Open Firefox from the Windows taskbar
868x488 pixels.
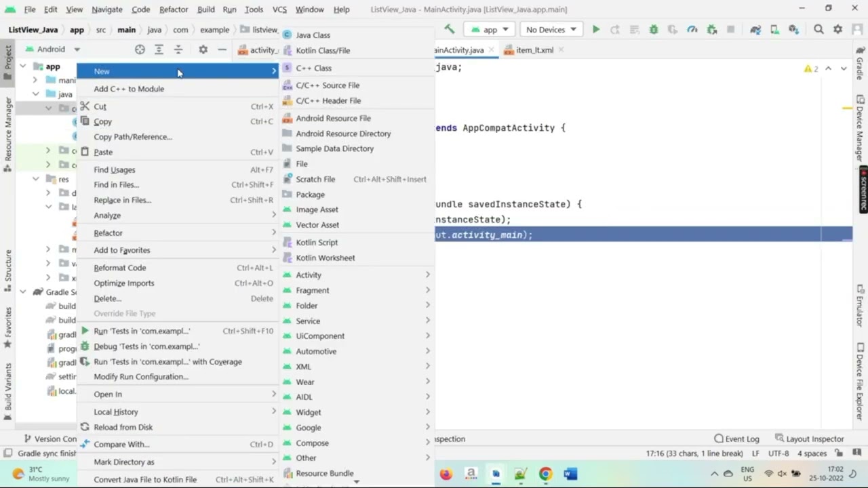pos(446,474)
